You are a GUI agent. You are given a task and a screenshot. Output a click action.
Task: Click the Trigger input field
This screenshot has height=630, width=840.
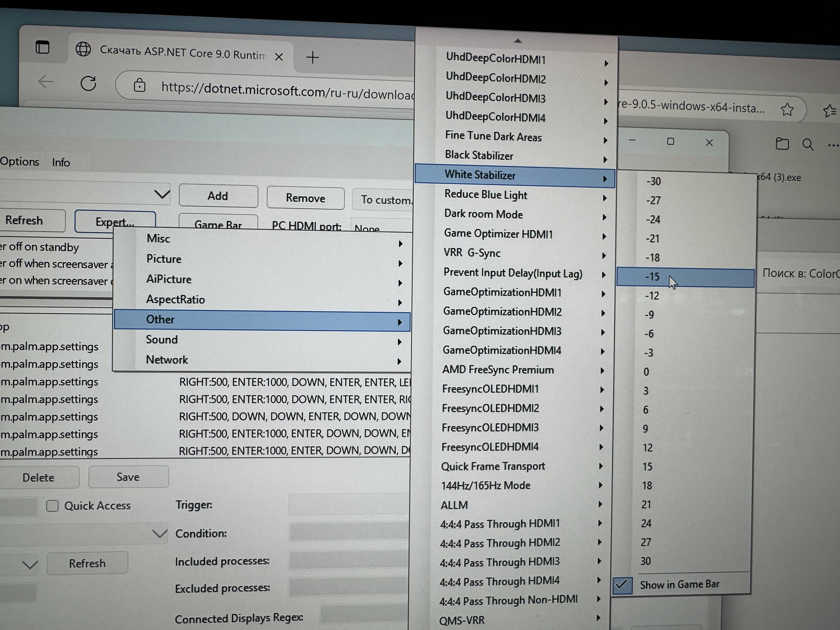coord(347,505)
